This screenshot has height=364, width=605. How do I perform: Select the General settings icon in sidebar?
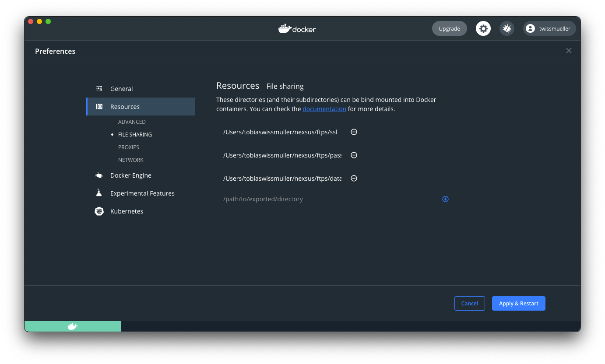(x=99, y=88)
